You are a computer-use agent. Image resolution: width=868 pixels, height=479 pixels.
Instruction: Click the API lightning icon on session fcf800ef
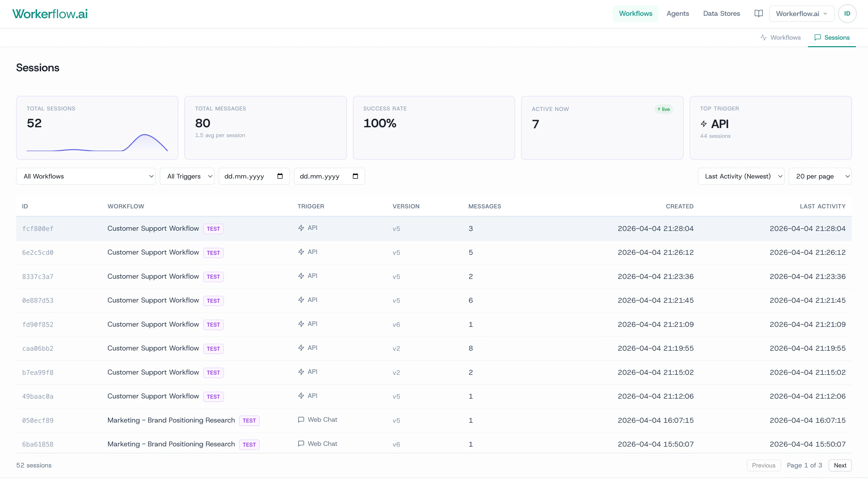point(301,228)
